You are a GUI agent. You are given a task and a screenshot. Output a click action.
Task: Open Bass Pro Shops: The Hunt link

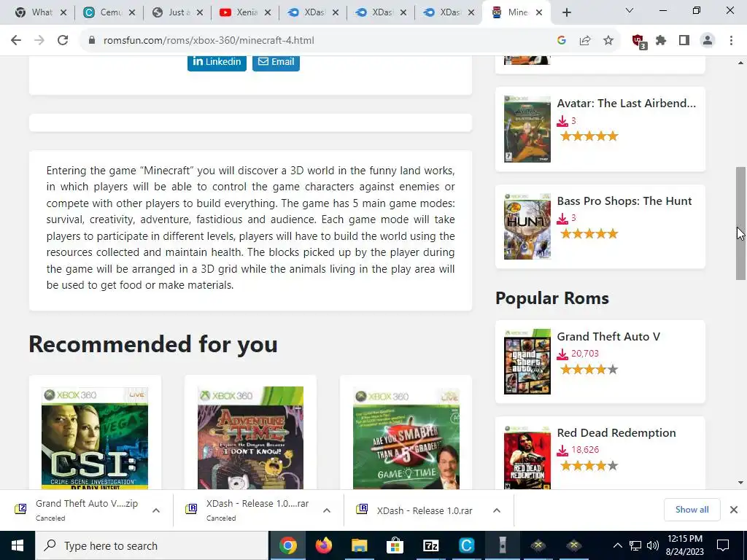[x=624, y=201]
